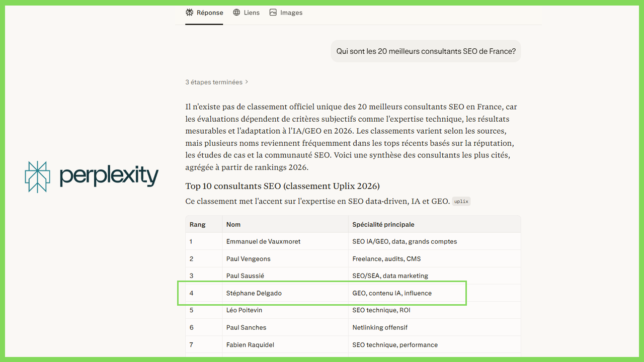Click the Spécialité principale column header

click(x=383, y=225)
